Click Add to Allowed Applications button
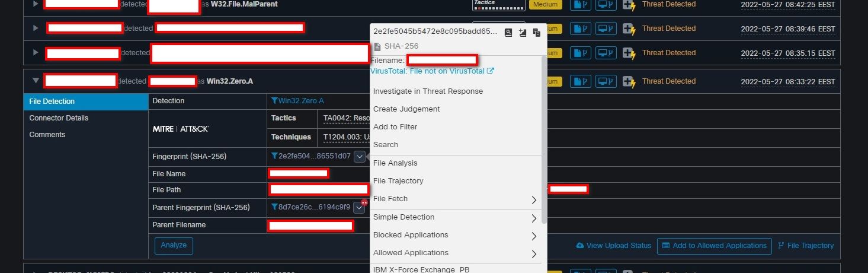This screenshot has width=868, height=273. (x=714, y=246)
